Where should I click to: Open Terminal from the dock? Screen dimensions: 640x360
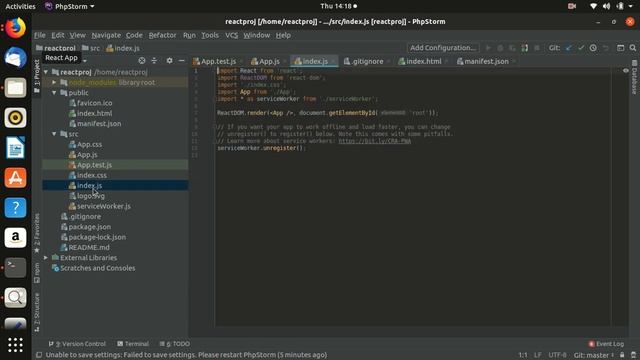(x=16, y=267)
